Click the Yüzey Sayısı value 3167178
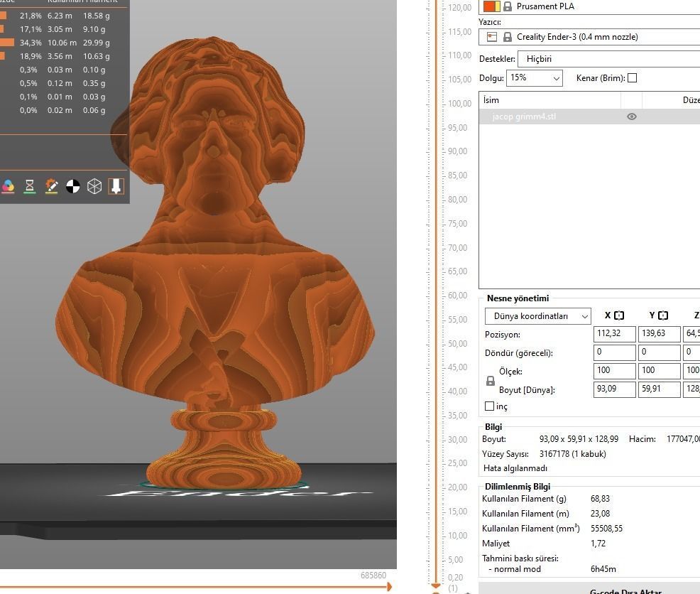 (557, 453)
